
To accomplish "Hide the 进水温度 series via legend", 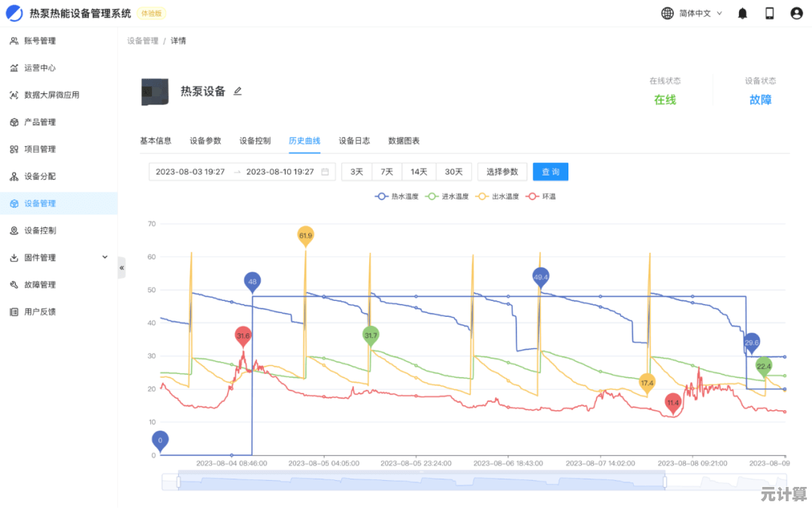I will pyautogui.click(x=447, y=196).
